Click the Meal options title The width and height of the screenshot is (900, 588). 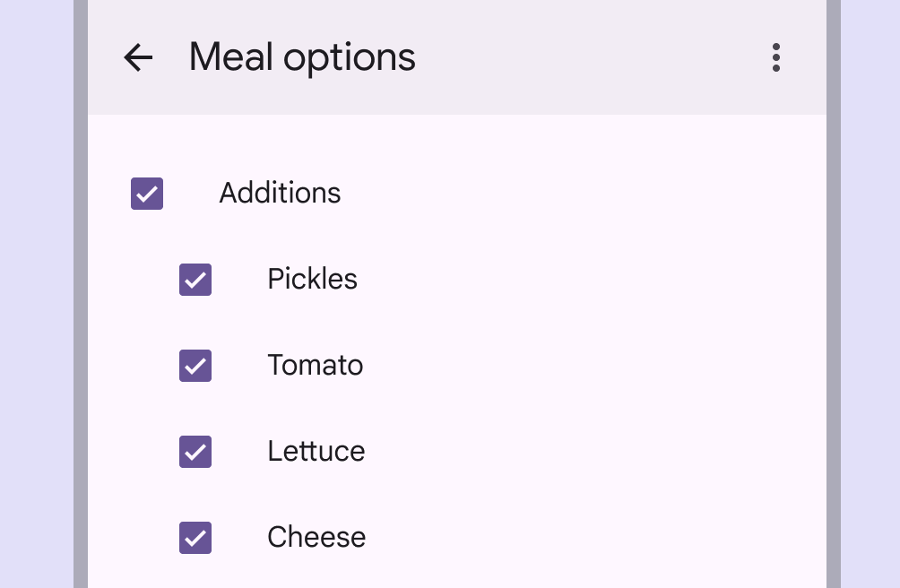302,58
